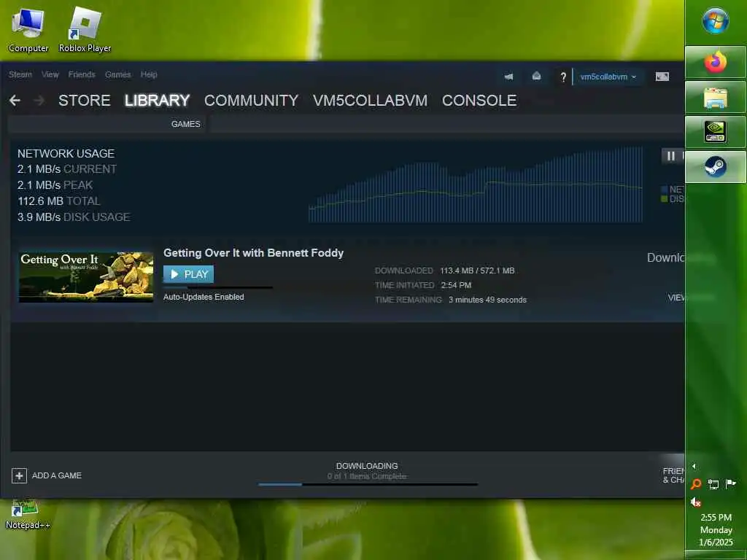Open File Explorer from the taskbar
The image size is (747, 560).
(x=715, y=97)
